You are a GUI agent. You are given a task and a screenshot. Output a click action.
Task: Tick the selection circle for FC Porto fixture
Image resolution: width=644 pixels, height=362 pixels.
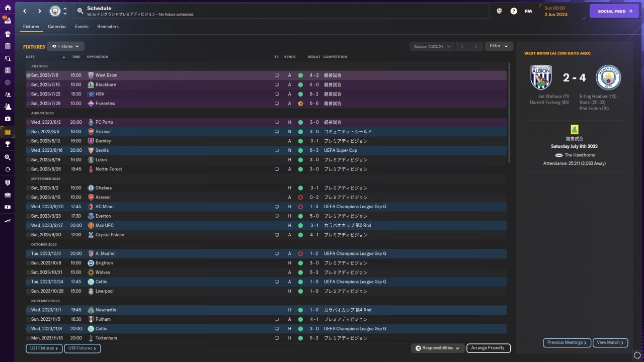29,122
